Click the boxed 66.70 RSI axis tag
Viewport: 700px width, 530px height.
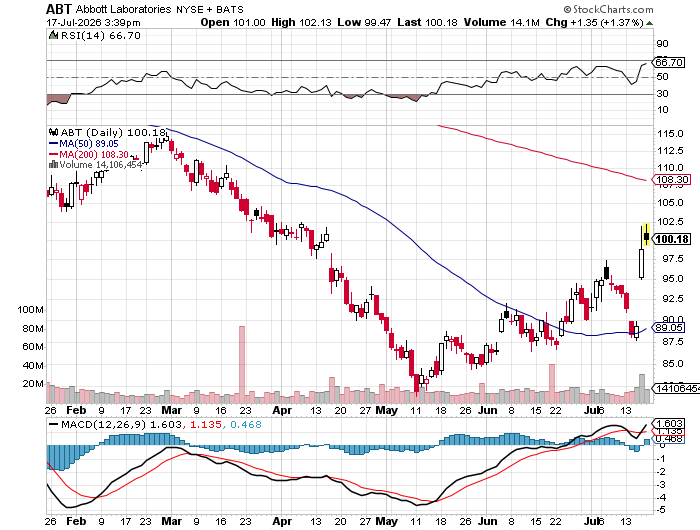[669, 63]
